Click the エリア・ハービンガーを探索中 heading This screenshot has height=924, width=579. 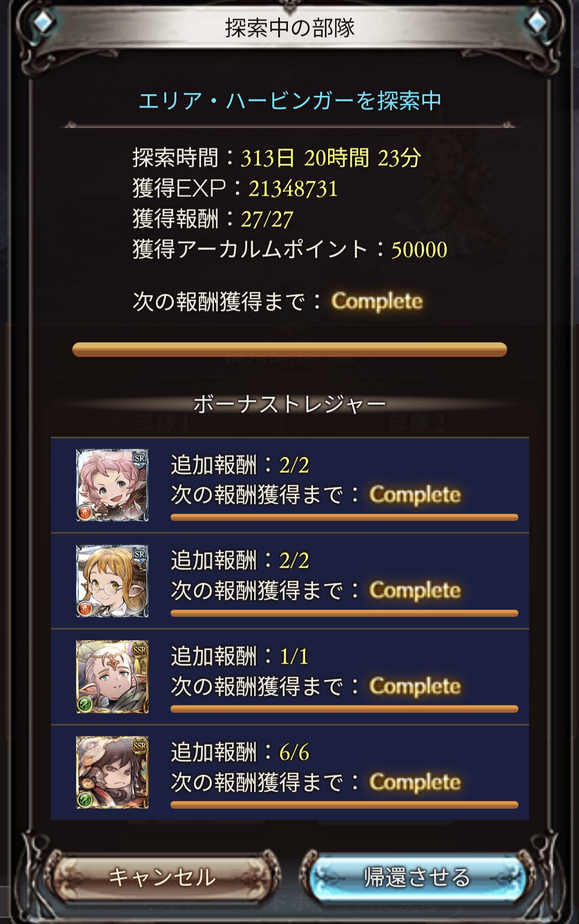[289, 100]
